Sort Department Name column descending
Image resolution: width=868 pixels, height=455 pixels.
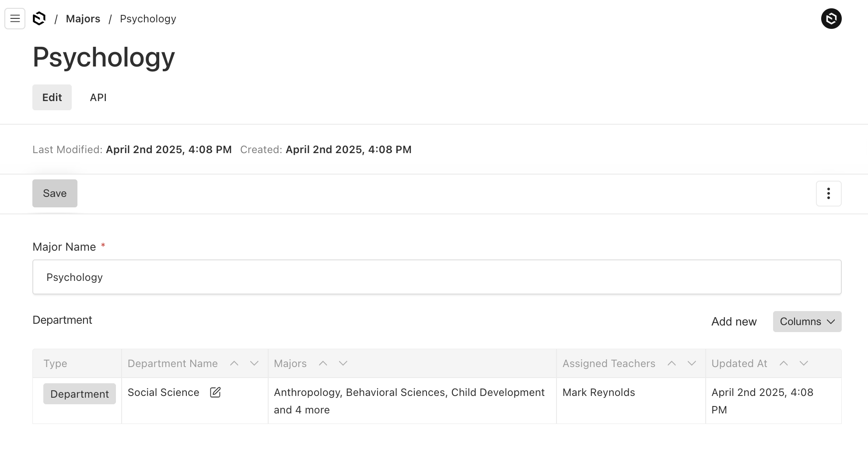coord(254,364)
